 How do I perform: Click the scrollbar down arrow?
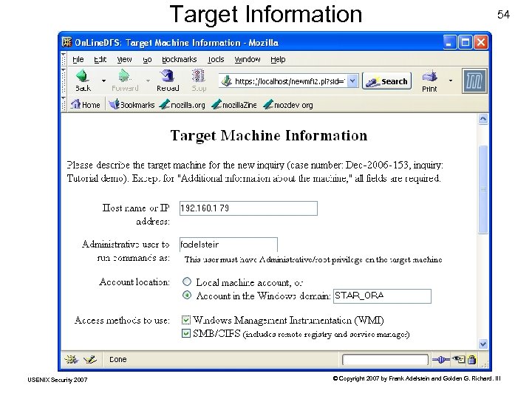pyautogui.click(x=483, y=344)
